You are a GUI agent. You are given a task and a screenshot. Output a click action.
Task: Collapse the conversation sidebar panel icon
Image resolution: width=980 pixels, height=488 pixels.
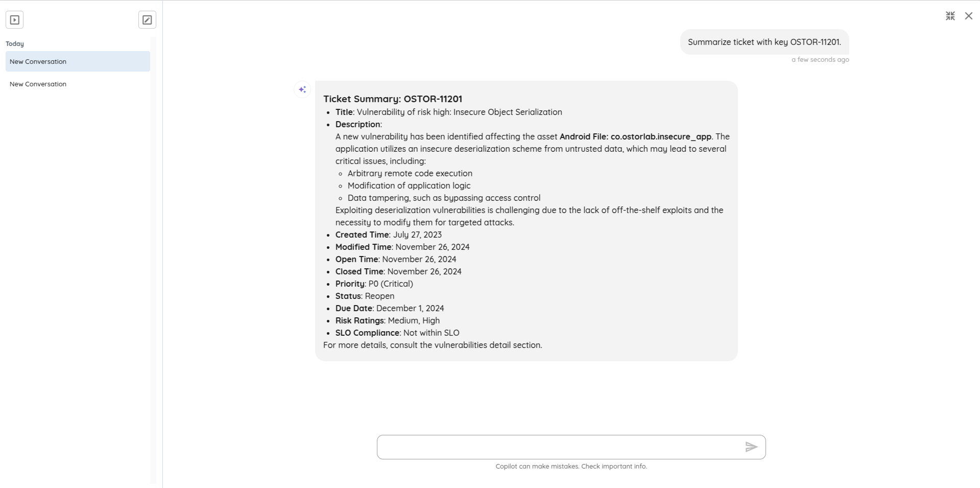click(x=15, y=20)
